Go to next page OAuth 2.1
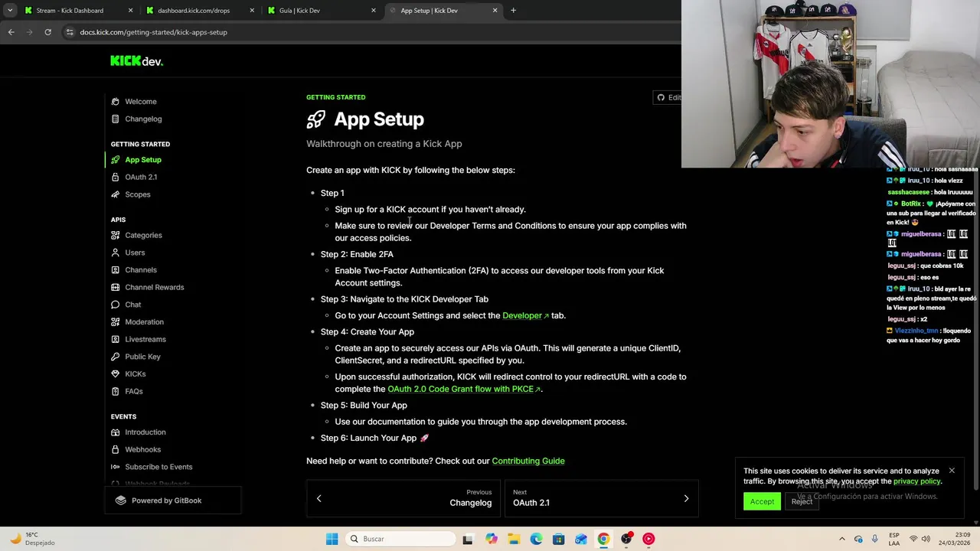The image size is (980, 551). pos(601,498)
